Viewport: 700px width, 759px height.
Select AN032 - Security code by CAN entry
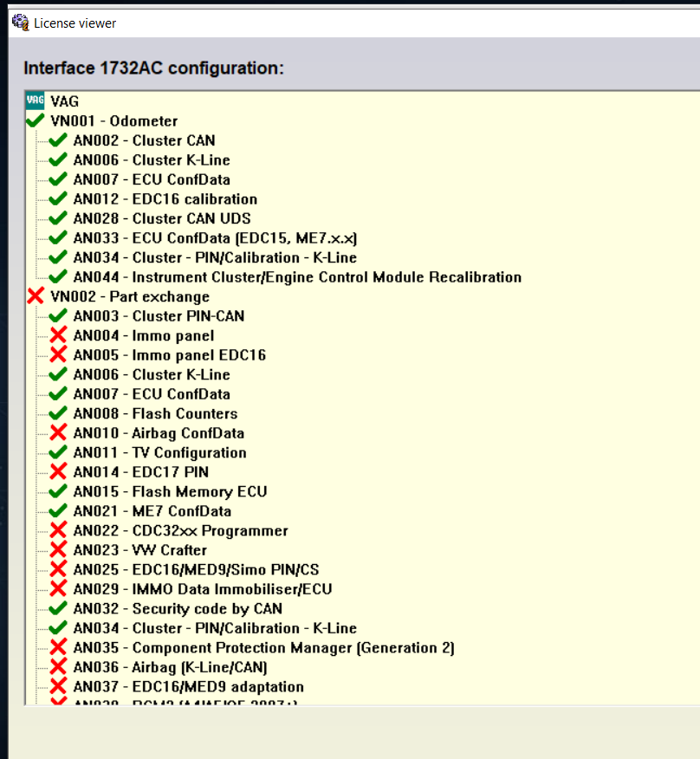pos(178,608)
